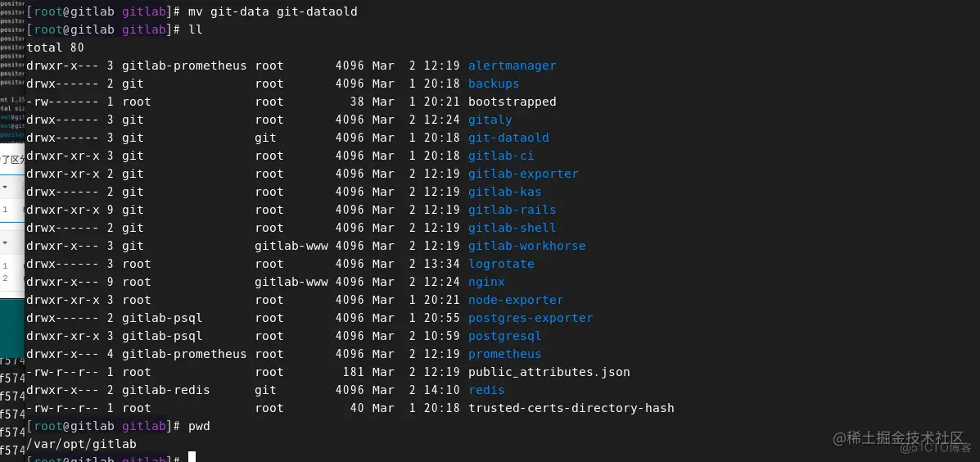This screenshot has width=980, height=462.
Task: Click the postgres-exporter directory name
Action: [x=531, y=318]
